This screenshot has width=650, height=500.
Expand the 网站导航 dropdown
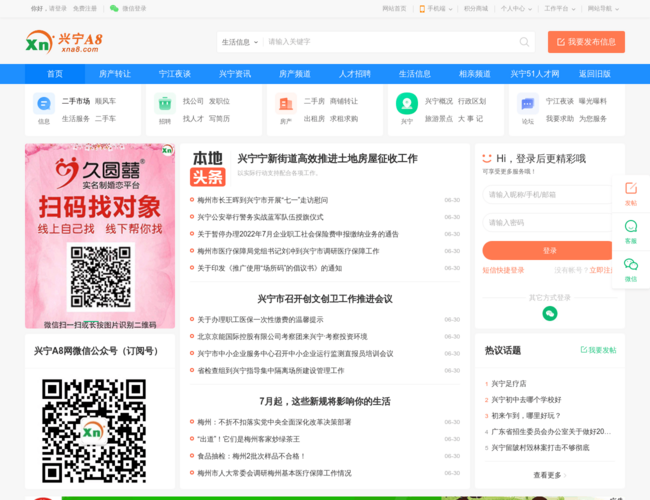coord(603,9)
